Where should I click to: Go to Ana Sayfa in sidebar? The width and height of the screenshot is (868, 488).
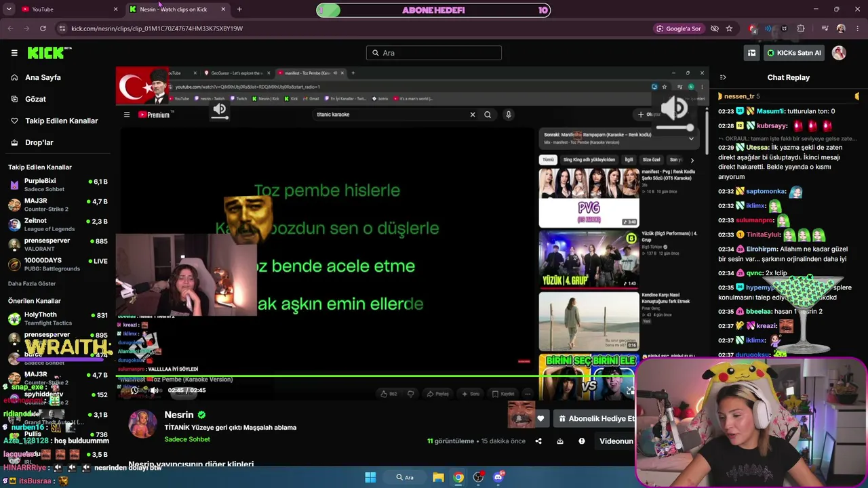click(x=43, y=77)
